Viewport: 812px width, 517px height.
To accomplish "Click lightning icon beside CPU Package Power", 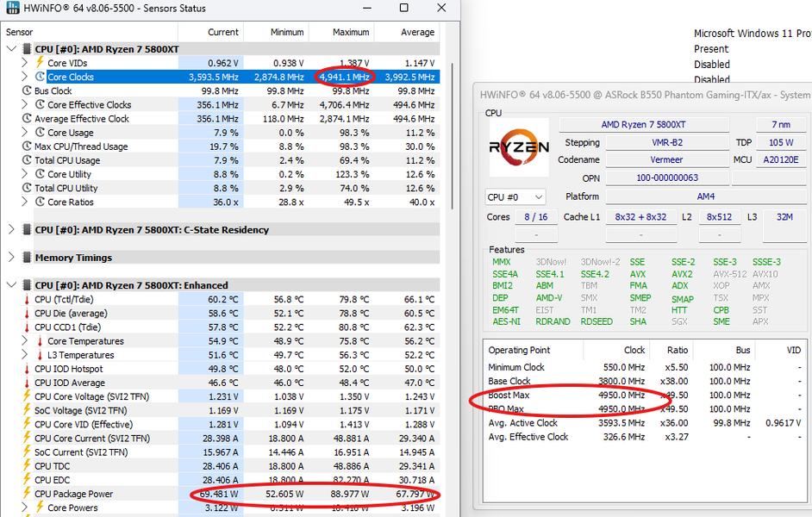I will click(x=27, y=494).
